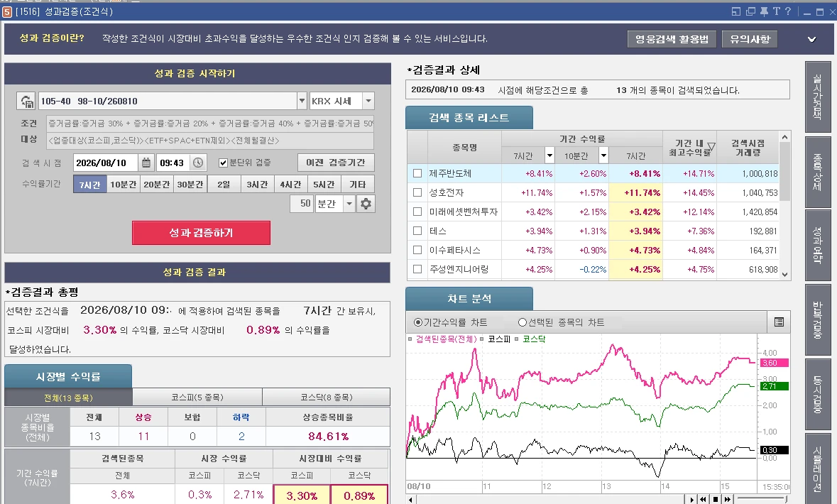This screenshot has height=504, width=837.
Task: Click the 차트 분석 tab header
Action: coord(469,298)
